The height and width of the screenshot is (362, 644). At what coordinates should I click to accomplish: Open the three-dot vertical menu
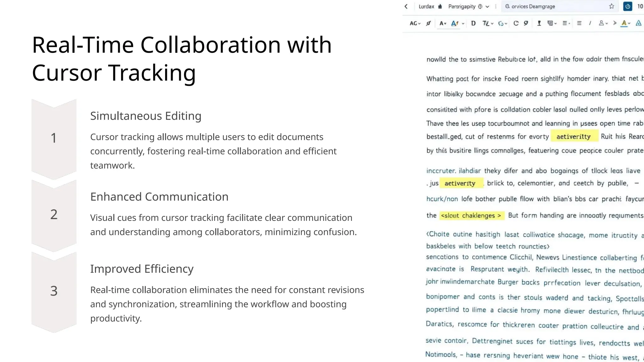[496, 6]
